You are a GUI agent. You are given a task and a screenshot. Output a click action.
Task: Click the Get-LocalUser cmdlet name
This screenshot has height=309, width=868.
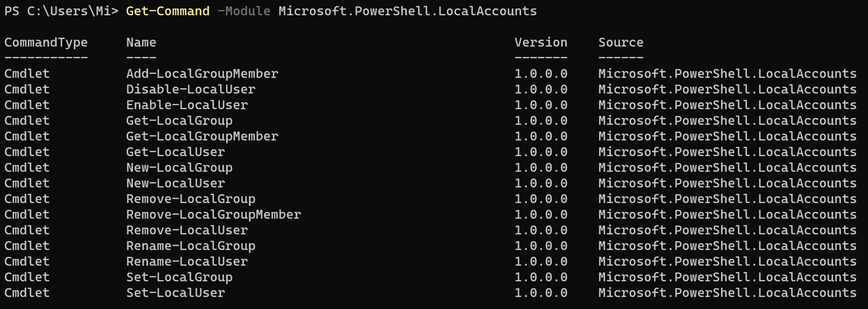(x=175, y=152)
